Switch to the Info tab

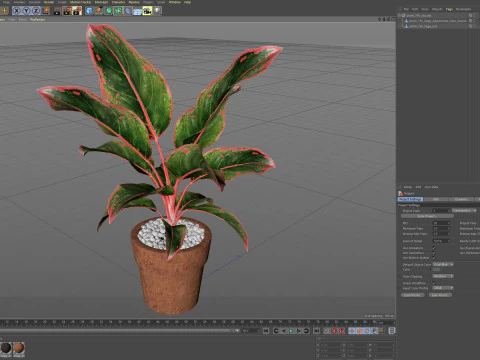pos(436,199)
